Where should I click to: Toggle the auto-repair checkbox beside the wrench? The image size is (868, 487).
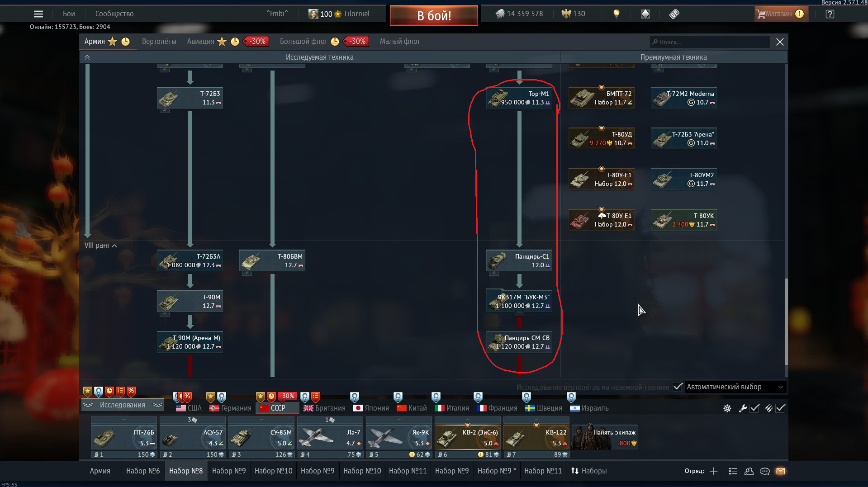pyautogui.click(x=754, y=408)
